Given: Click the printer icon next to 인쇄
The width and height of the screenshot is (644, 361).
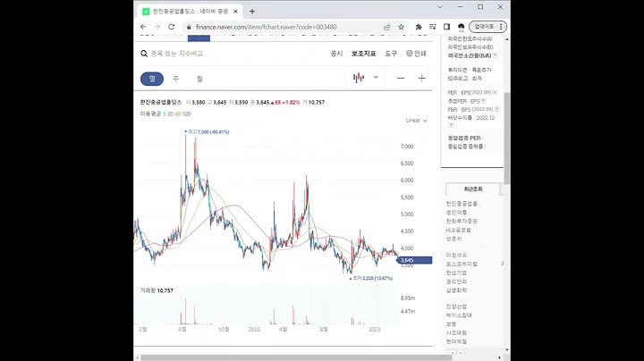Looking at the screenshot, I should click(x=409, y=54).
